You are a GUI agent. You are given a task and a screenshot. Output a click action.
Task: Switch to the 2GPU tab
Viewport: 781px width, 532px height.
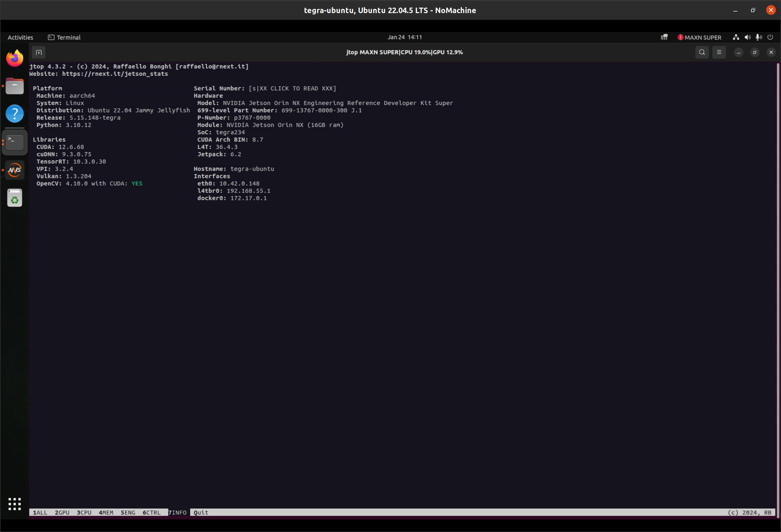(62, 513)
